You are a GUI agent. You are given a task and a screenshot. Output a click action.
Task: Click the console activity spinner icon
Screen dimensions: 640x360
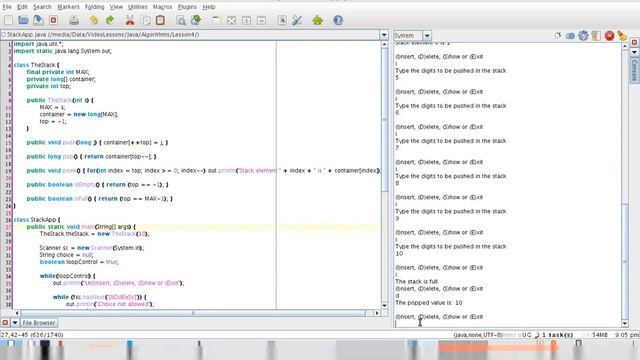tap(558, 36)
